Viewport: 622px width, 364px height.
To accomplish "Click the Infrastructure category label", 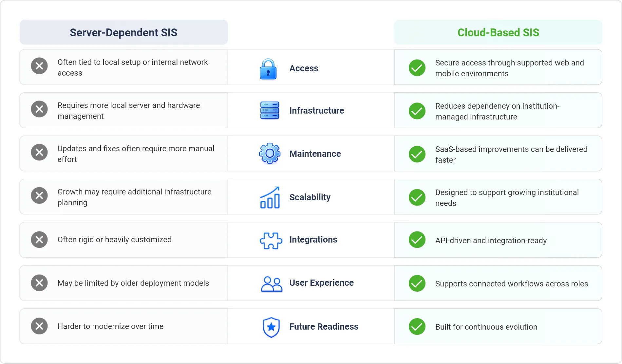I will [x=317, y=111].
